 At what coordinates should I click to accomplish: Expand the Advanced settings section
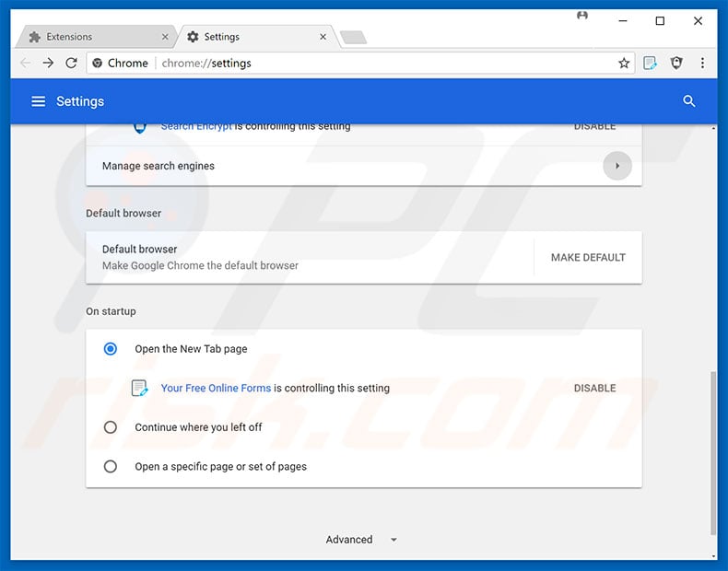pyautogui.click(x=361, y=540)
